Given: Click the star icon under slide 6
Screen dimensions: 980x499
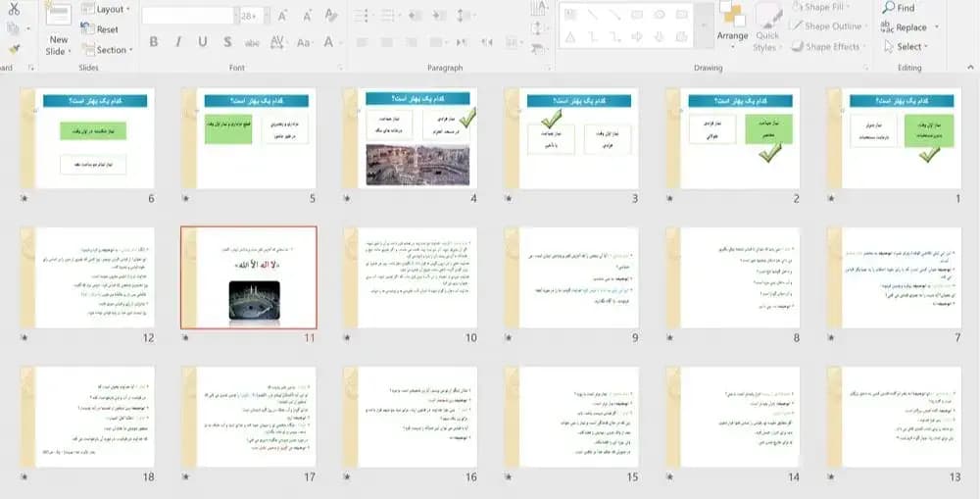Looking at the screenshot, I should (24, 198).
